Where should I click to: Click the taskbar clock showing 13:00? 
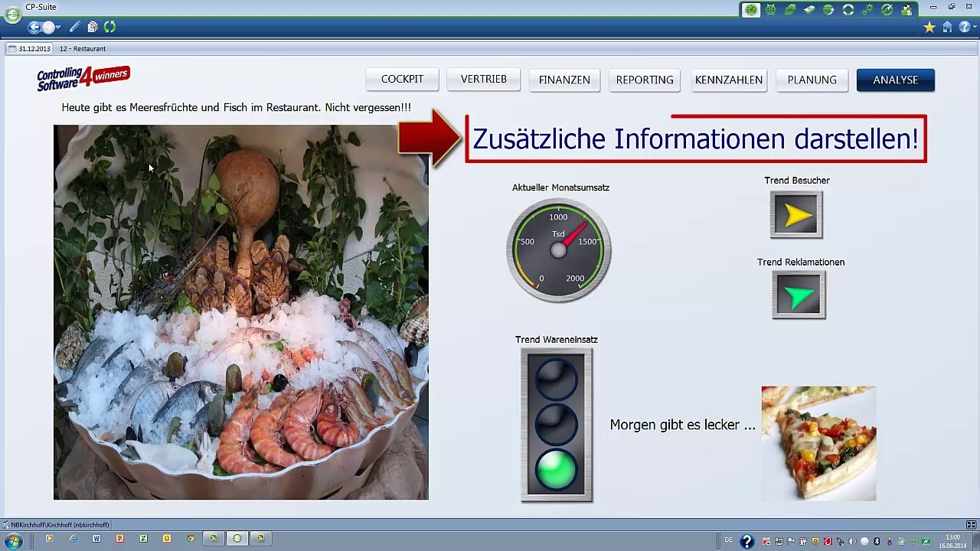(952, 541)
